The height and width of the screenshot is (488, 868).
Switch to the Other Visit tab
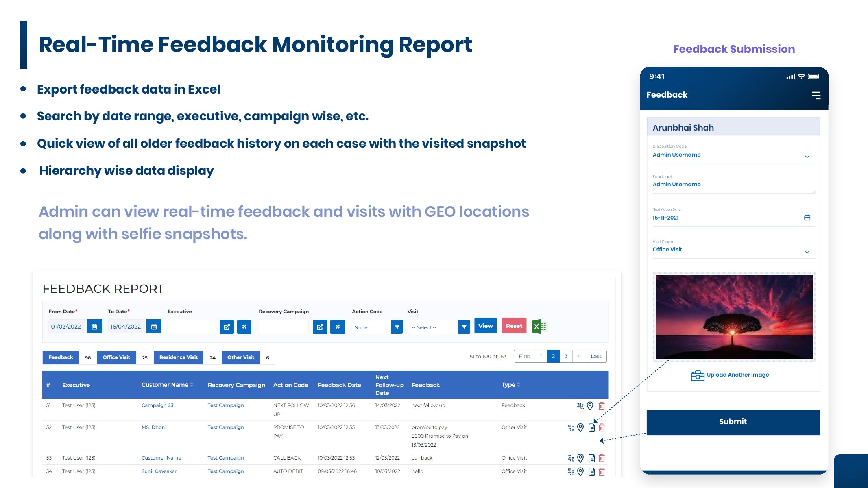[241, 357]
